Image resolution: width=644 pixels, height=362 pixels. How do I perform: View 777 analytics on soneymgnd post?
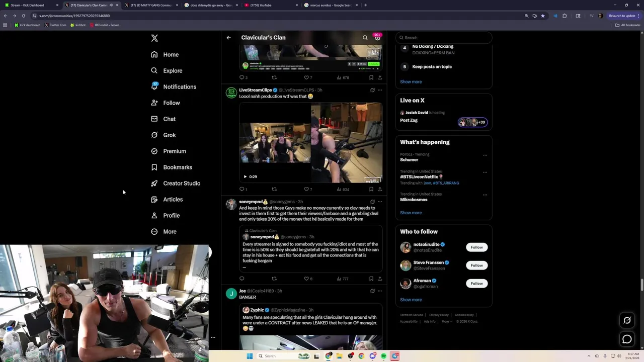[343, 279]
